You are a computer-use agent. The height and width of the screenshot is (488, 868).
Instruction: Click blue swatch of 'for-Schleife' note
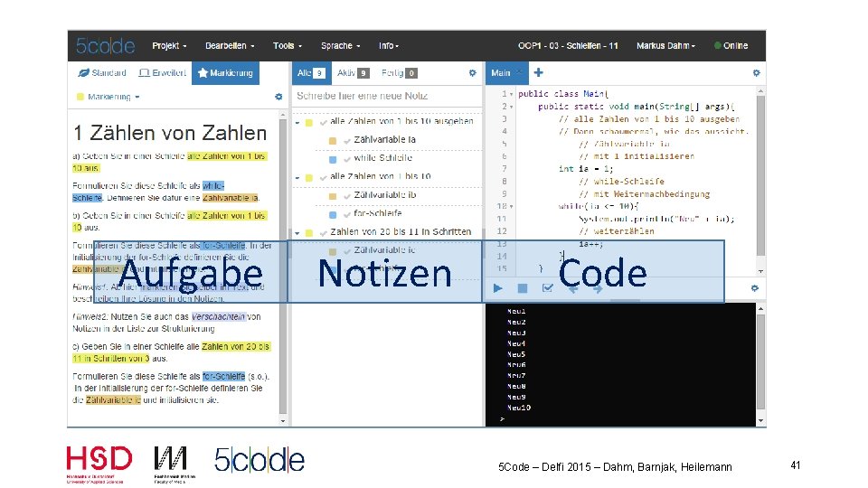pos(333,215)
